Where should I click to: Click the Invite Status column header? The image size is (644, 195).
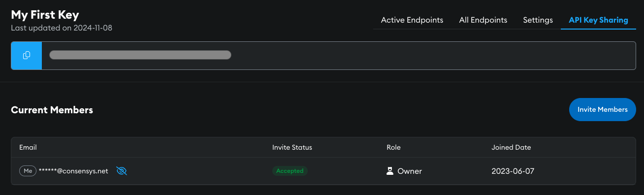point(292,147)
